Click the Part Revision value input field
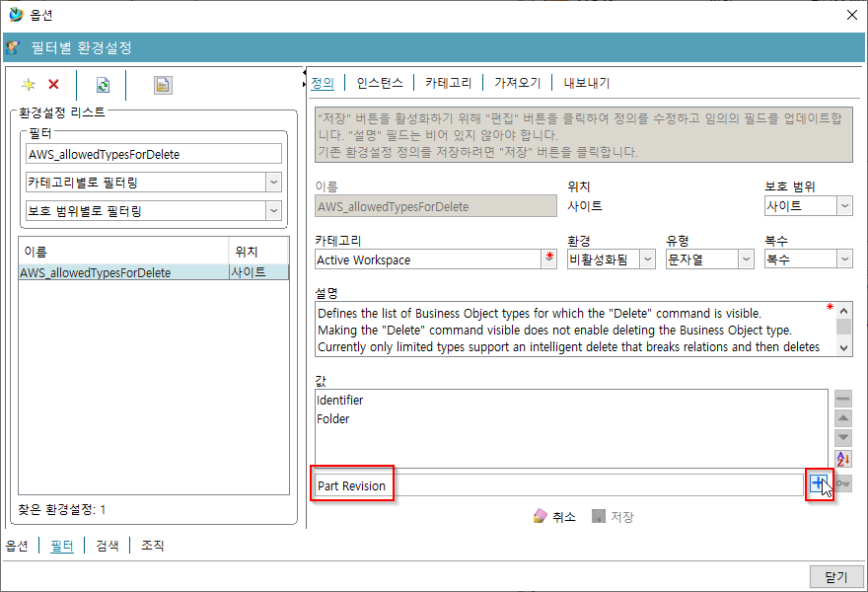This screenshot has width=868, height=592. [557, 485]
